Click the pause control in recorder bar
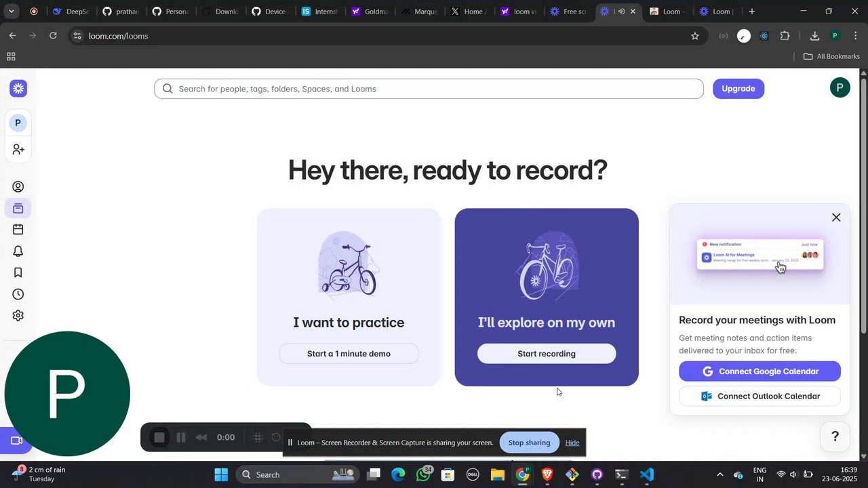The height and width of the screenshot is (488, 868). pos(181,437)
